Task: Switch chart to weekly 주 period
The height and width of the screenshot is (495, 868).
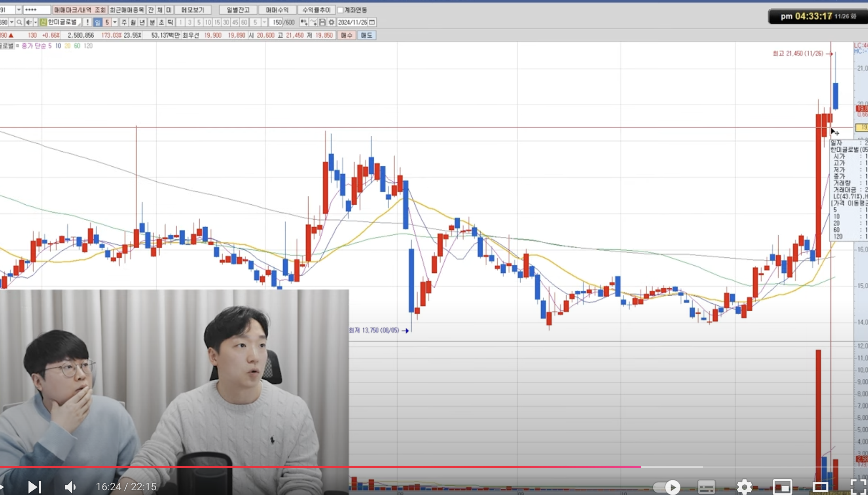Action: 124,23
